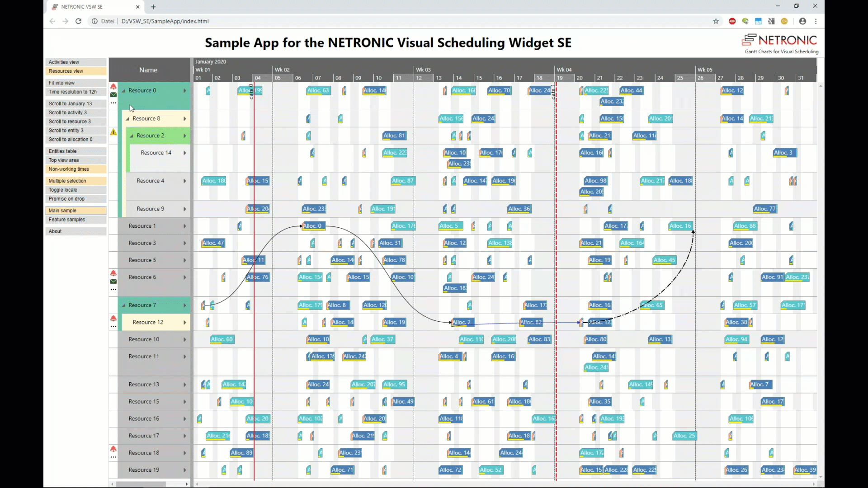The width and height of the screenshot is (868, 488).
Task: Click the ellipsis icon under Resource 0's bell
Action: (x=113, y=103)
